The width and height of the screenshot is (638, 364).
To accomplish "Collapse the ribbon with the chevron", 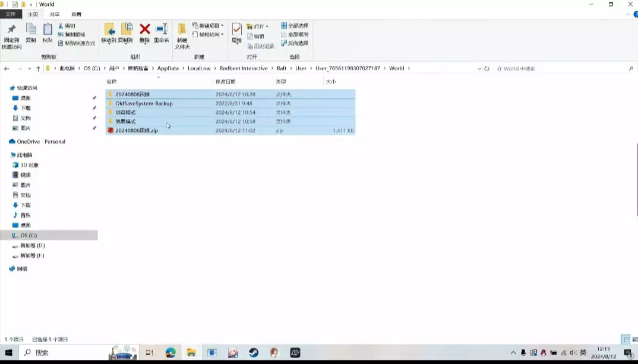I will 628,14.
